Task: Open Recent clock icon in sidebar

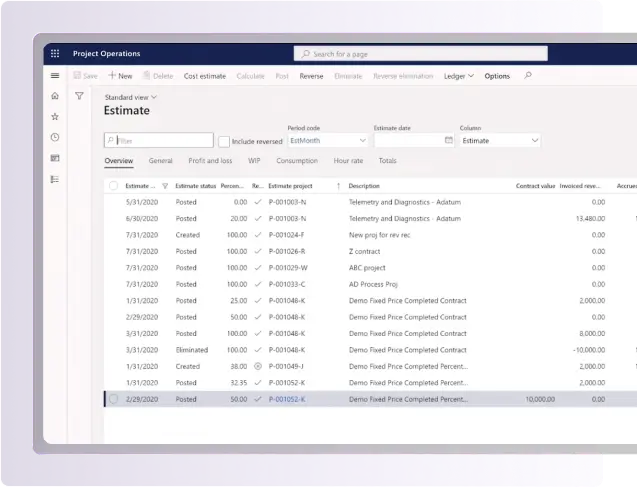Action: pyautogui.click(x=55, y=137)
